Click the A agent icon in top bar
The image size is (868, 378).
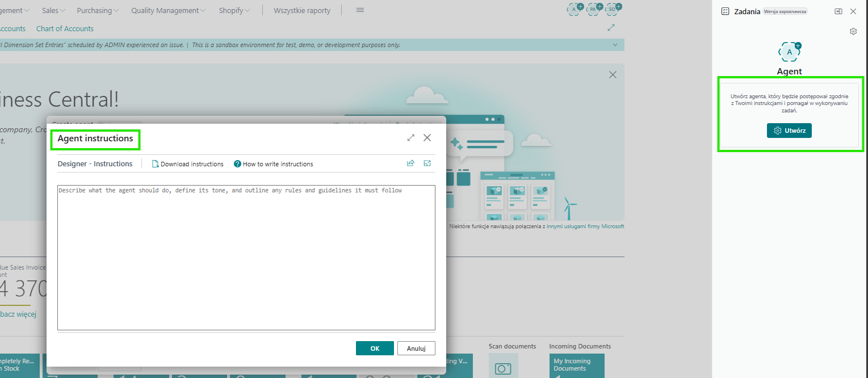tap(575, 9)
